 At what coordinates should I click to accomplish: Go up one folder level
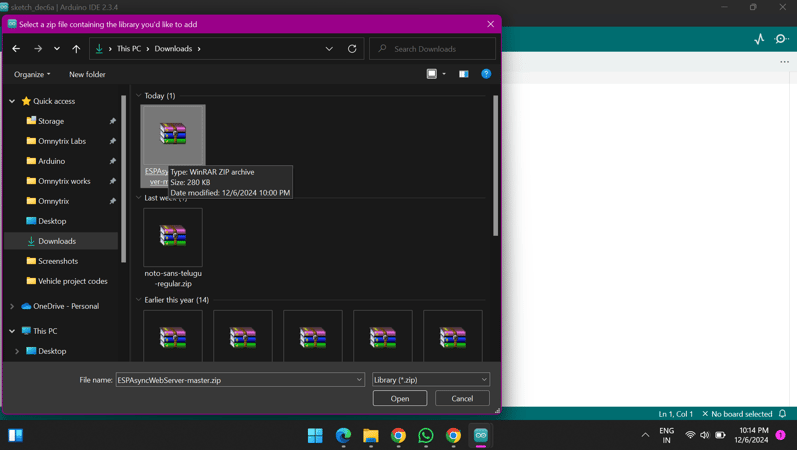pos(76,49)
